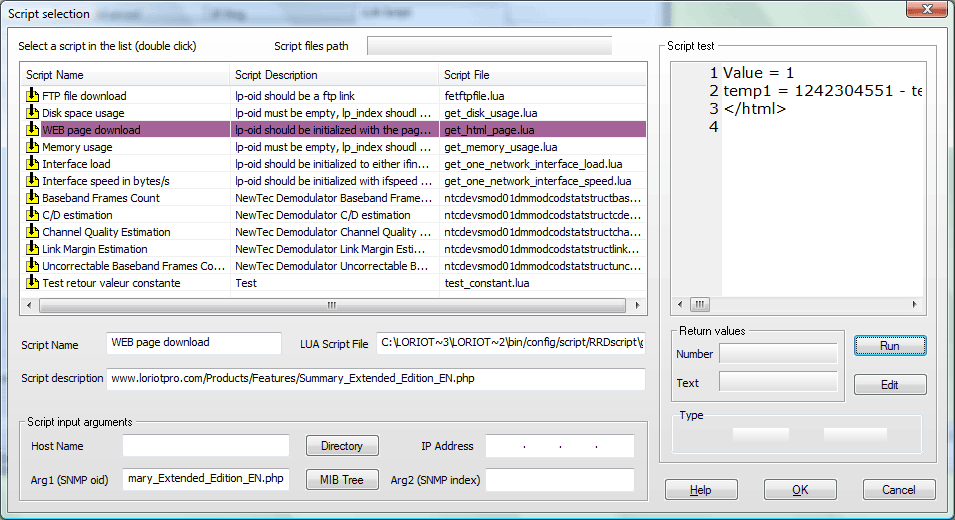Open the Directory browser button
The height and width of the screenshot is (520, 955).
(342, 446)
